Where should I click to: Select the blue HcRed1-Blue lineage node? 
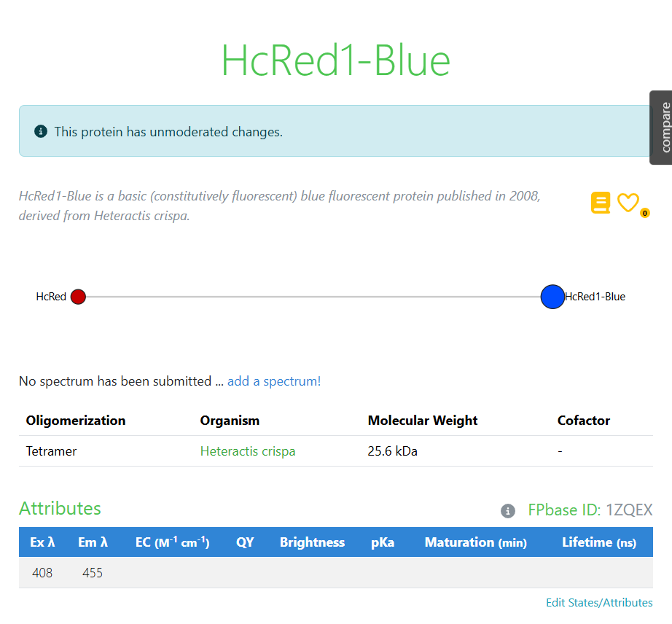(552, 297)
